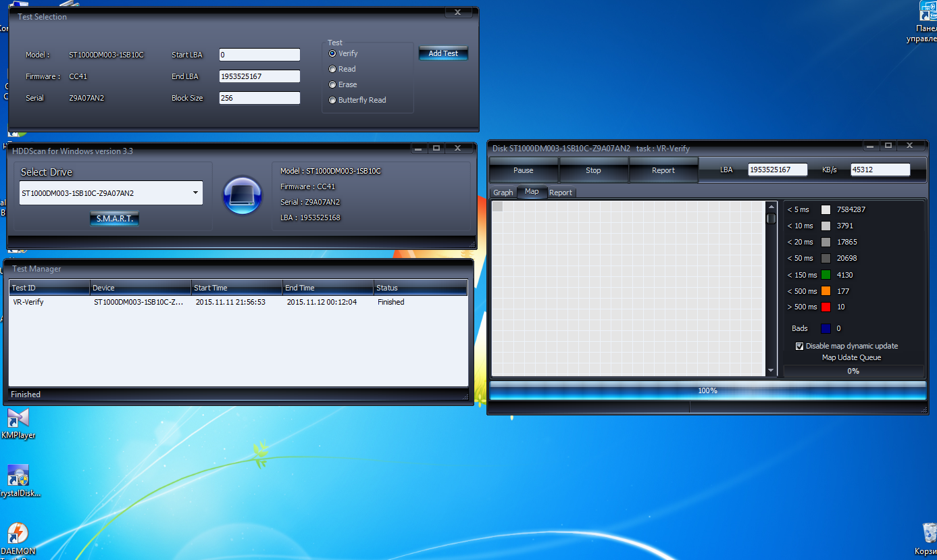Click the End LBA input field
This screenshot has width=937, height=560.
click(259, 76)
